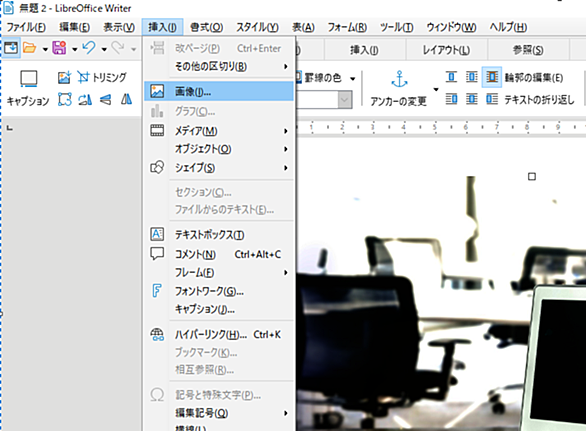Switch to the 参照 ribbon tab

[528, 50]
